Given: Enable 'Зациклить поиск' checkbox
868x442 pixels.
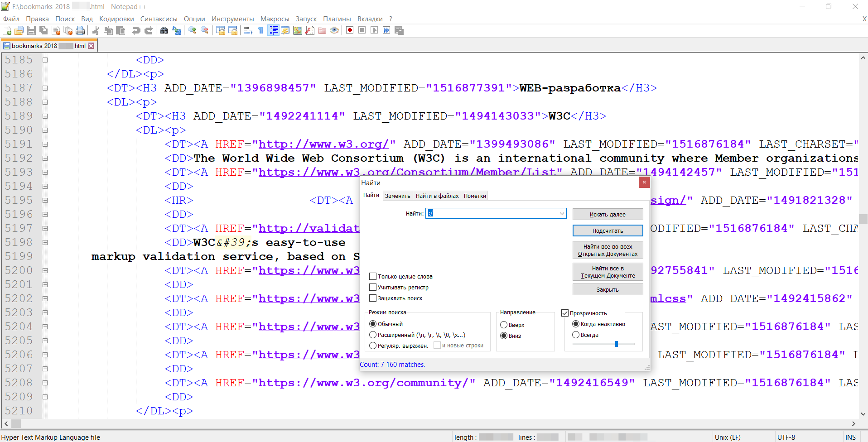Looking at the screenshot, I should (373, 298).
